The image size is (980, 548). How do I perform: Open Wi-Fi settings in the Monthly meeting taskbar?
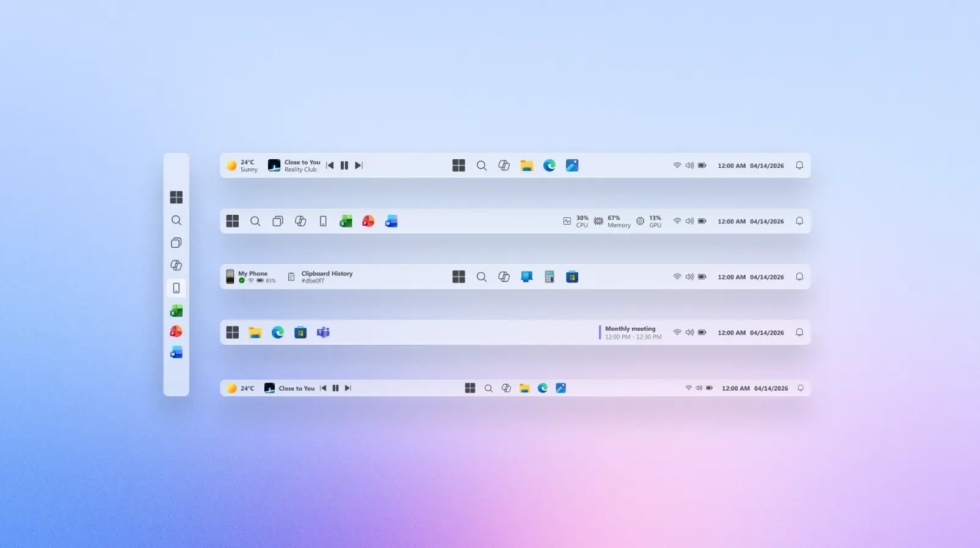(x=677, y=332)
